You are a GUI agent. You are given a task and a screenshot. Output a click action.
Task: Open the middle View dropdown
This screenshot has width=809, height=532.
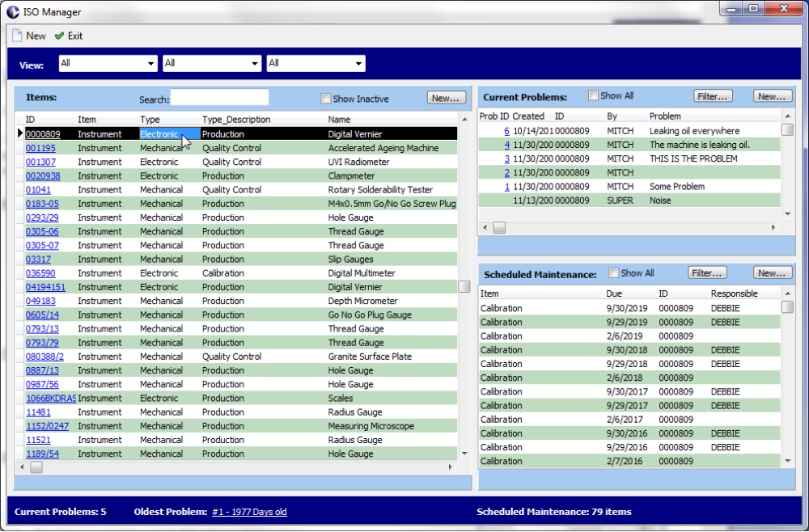click(211, 63)
